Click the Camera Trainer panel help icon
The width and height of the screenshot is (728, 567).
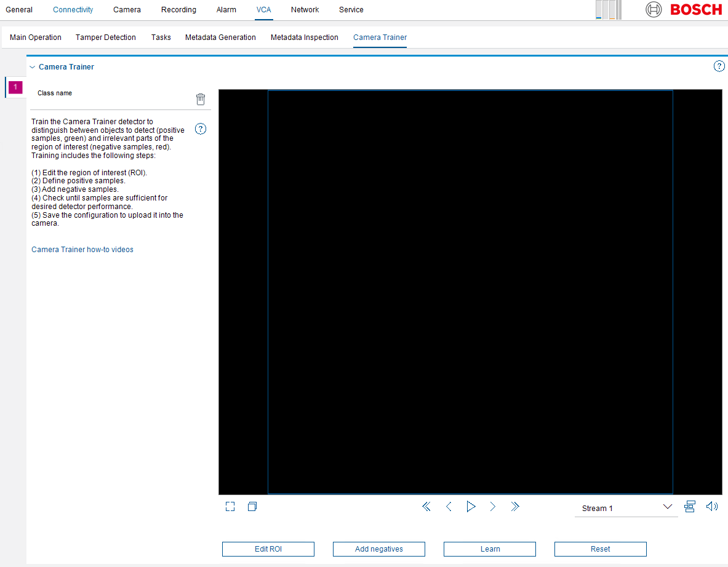pos(719,66)
